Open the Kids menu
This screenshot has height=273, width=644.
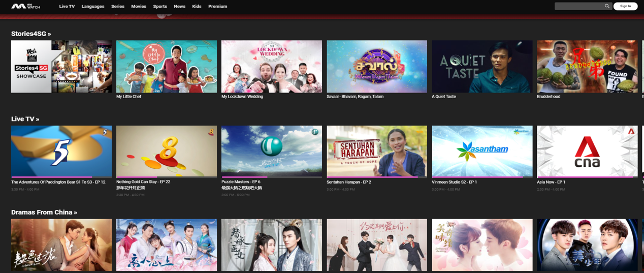(197, 7)
